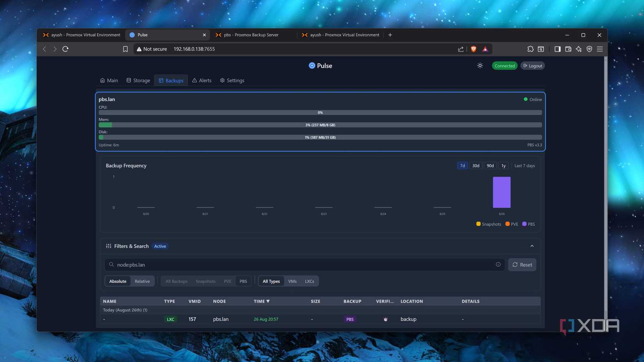The image size is (644, 362).
Task: Switch to the Storage tab
Action: point(138,80)
